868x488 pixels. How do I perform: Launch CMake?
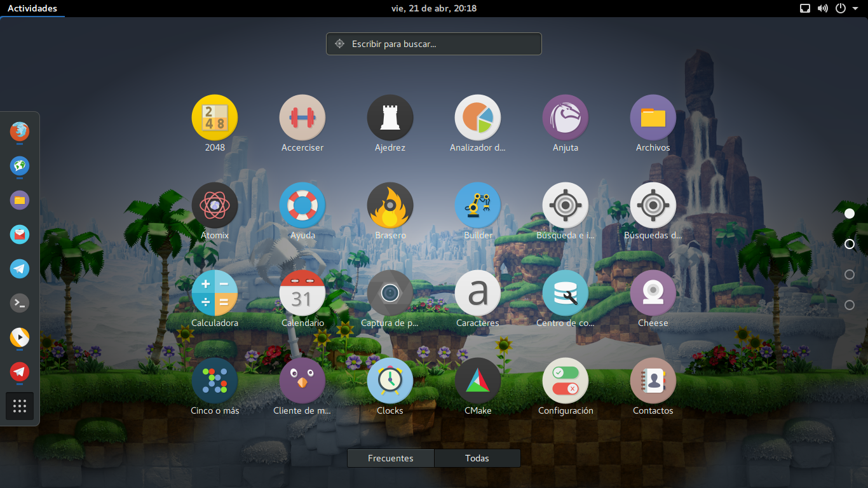click(x=478, y=381)
